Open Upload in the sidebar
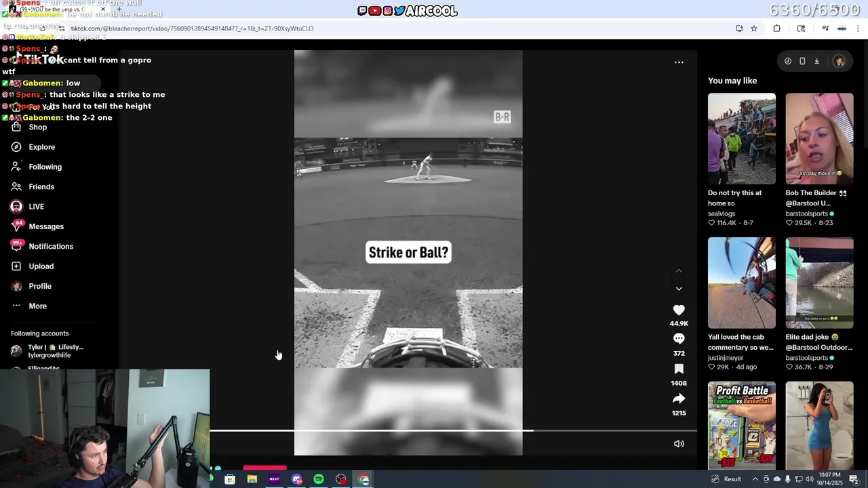Viewport: 868px width, 488px height. 41,266
